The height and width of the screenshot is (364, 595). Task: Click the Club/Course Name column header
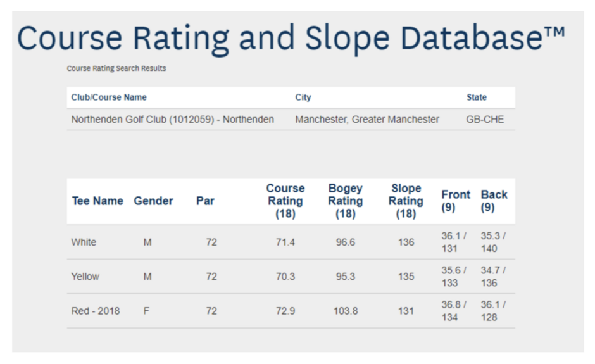point(109,97)
